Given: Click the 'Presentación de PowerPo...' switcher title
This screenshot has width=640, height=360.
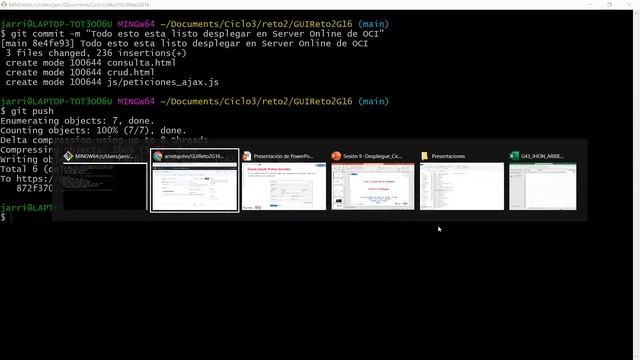Looking at the screenshot, I should [283, 156].
